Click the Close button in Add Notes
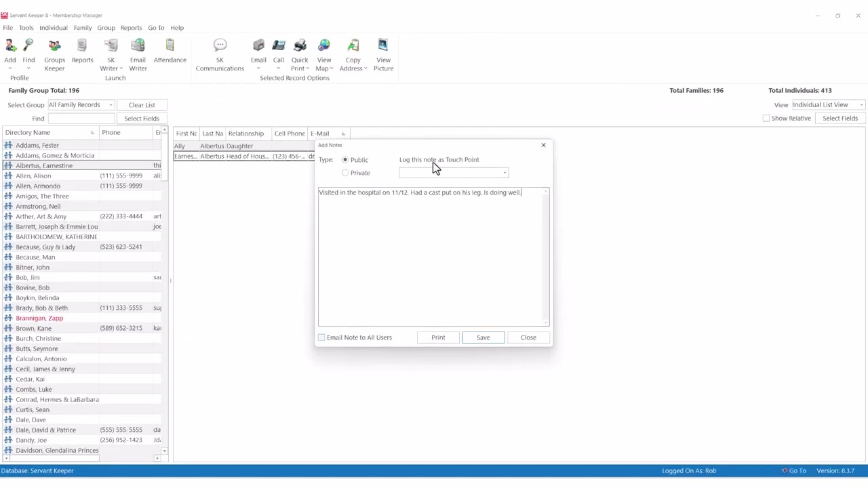This screenshot has width=868, height=488. click(x=528, y=338)
